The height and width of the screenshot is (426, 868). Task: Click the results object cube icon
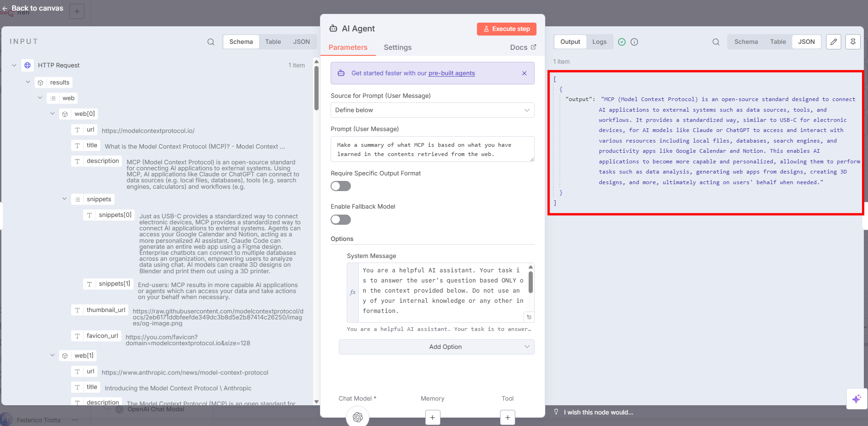pyautogui.click(x=41, y=83)
